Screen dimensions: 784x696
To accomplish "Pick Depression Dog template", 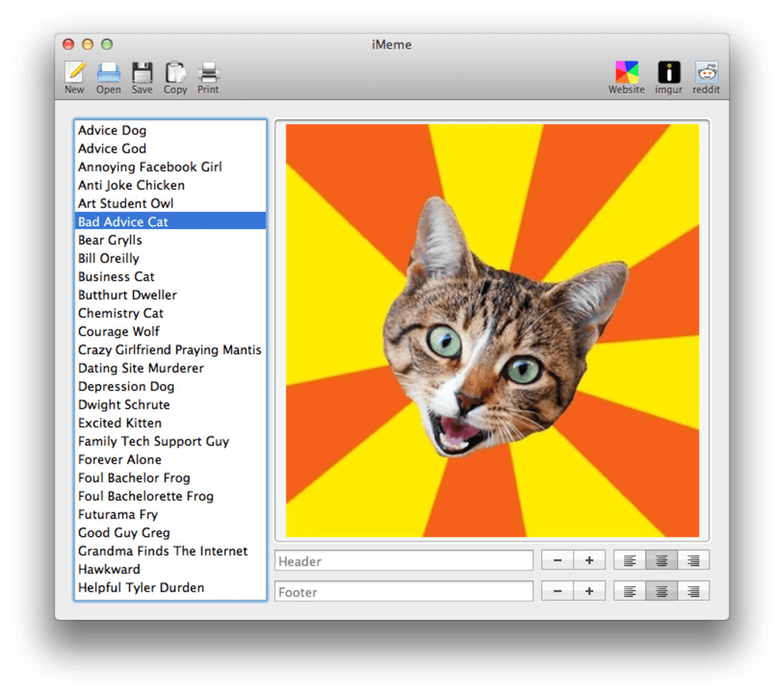I will (171, 386).
